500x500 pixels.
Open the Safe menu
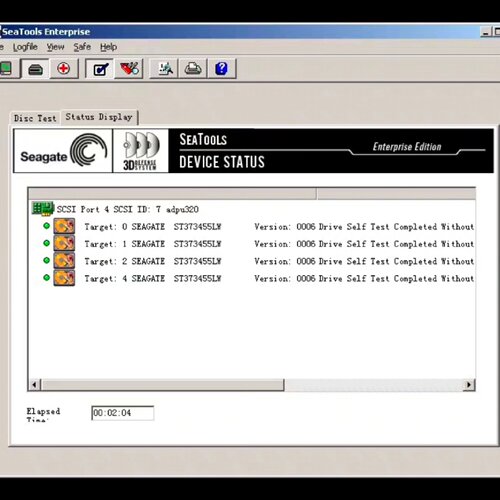click(82, 47)
